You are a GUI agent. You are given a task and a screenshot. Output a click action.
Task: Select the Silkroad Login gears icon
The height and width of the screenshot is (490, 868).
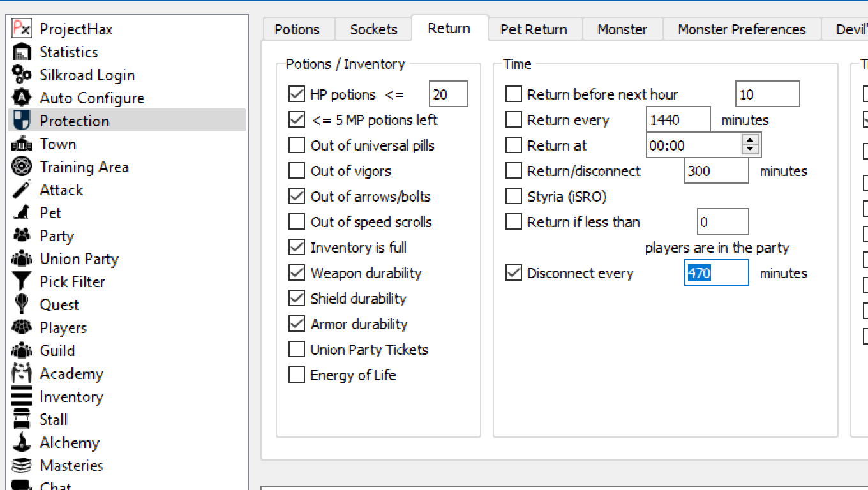point(22,75)
